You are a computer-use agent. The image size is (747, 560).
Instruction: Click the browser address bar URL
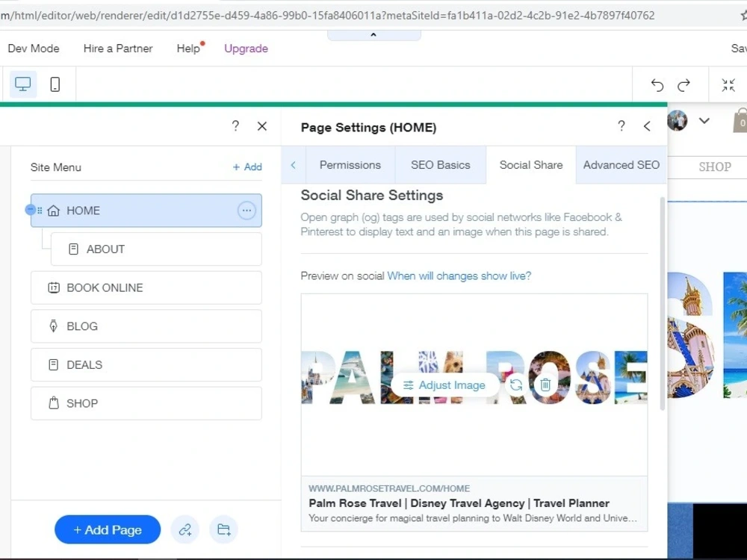click(x=327, y=16)
